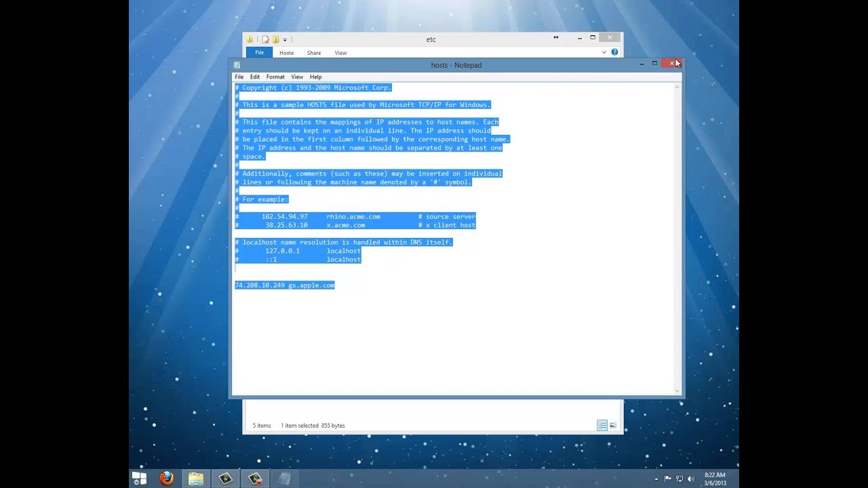Image resolution: width=868 pixels, height=488 pixels.
Task: Maximize the hosts Notepad window
Action: click(x=654, y=63)
